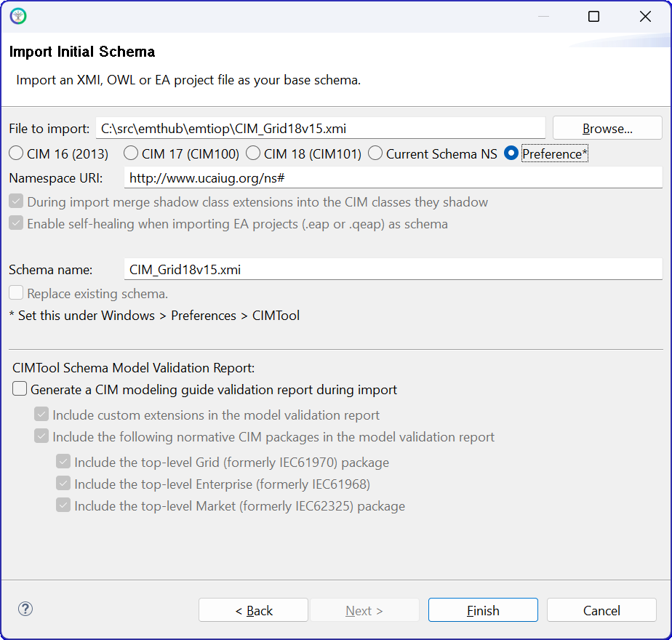Select the CIM 16 (2013) radio button
This screenshot has height=640, width=672.
pyautogui.click(x=16, y=153)
